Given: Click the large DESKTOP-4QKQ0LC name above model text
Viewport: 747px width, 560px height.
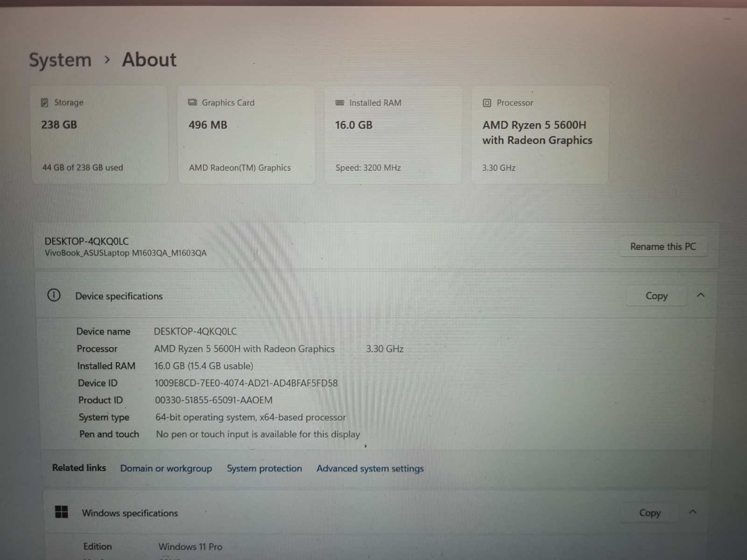Looking at the screenshot, I should 86,241.
